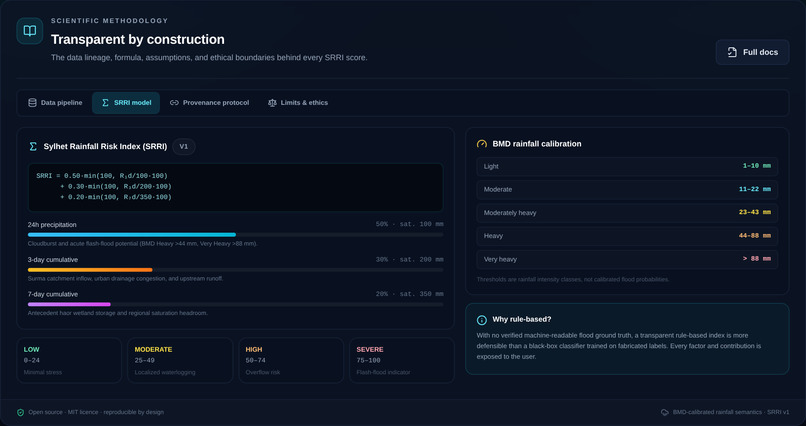Select the SRRI model tab
The height and width of the screenshot is (426, 806).
126,103
